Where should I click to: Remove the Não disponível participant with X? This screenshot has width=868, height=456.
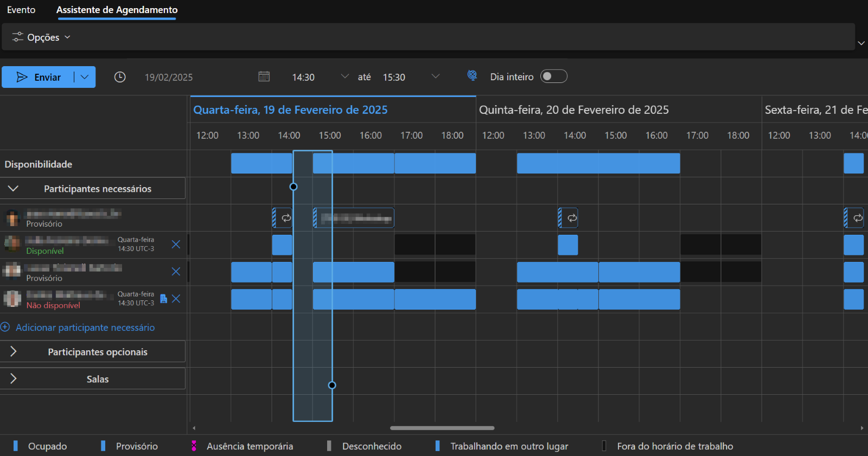pyautogui.click(x=176, y=299)
